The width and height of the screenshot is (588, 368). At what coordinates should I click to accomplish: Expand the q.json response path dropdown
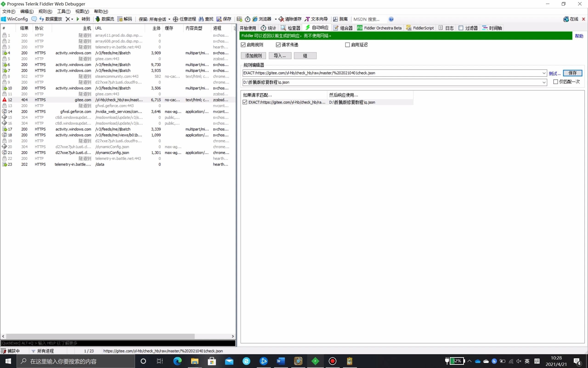pyautogui.click(x=544, y=82)
